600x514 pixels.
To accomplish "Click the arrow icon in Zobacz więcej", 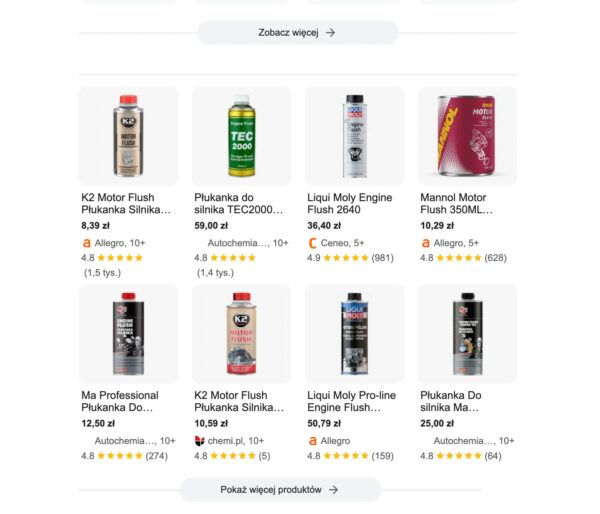I will [x=331, y=33].
